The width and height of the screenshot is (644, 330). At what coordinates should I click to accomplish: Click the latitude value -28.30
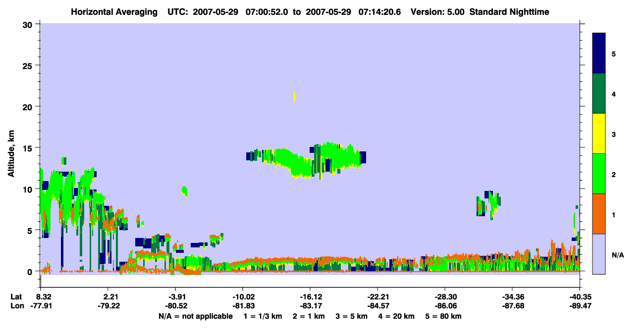point(445,297)
